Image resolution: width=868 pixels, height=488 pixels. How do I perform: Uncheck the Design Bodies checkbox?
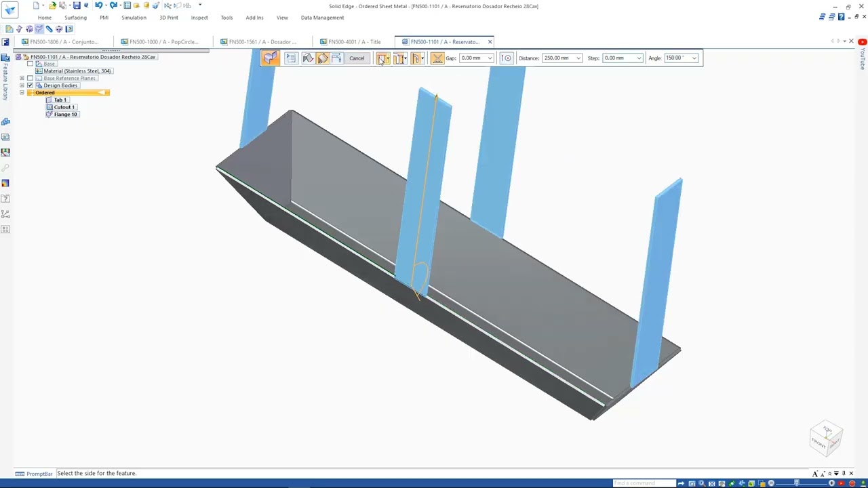pos(30,85)
